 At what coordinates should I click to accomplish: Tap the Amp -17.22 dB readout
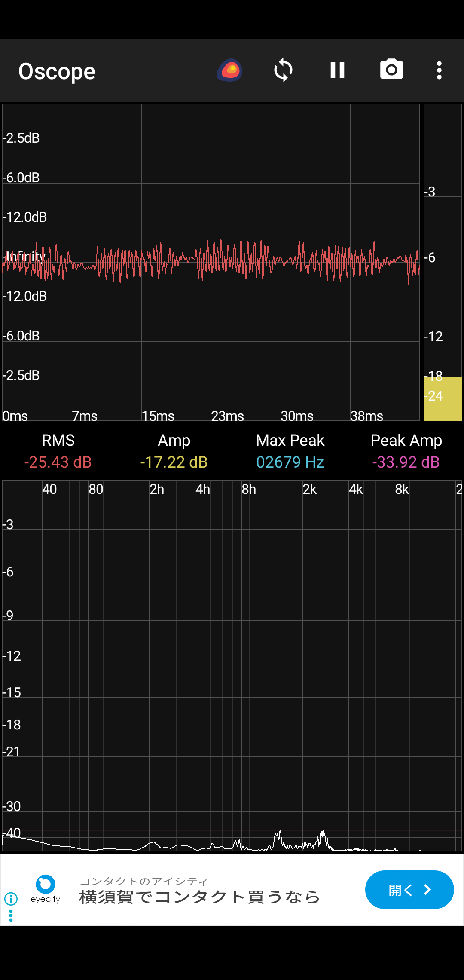click(174, 462)
